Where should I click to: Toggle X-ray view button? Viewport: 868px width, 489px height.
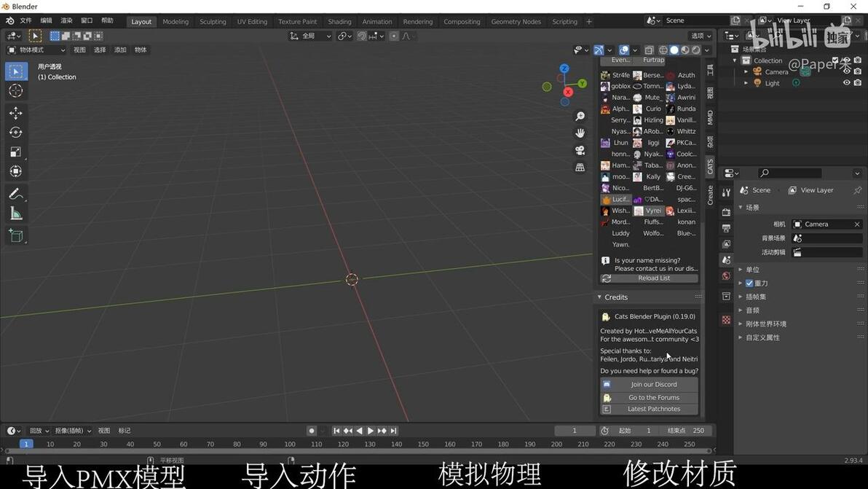[649, 50]
